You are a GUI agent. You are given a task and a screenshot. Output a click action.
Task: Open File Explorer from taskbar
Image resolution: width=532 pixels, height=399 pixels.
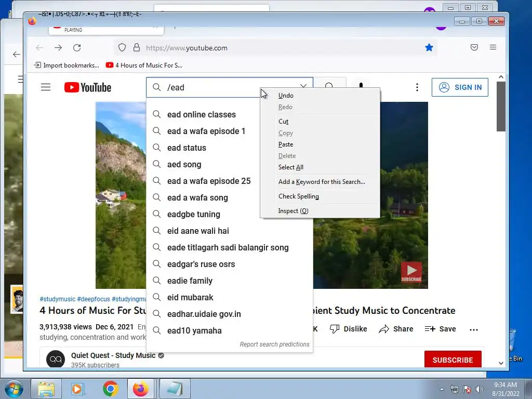(46, 389)
